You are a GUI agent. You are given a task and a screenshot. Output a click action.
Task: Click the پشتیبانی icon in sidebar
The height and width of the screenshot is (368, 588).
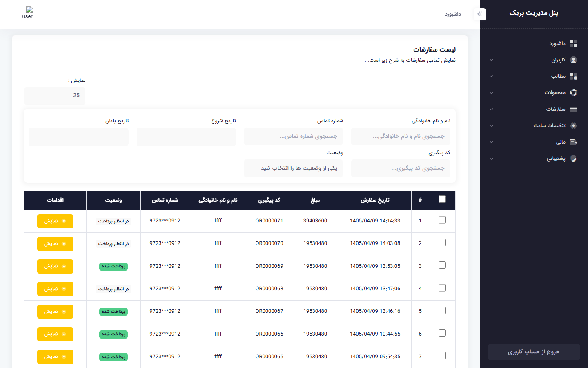coord(573,158)
